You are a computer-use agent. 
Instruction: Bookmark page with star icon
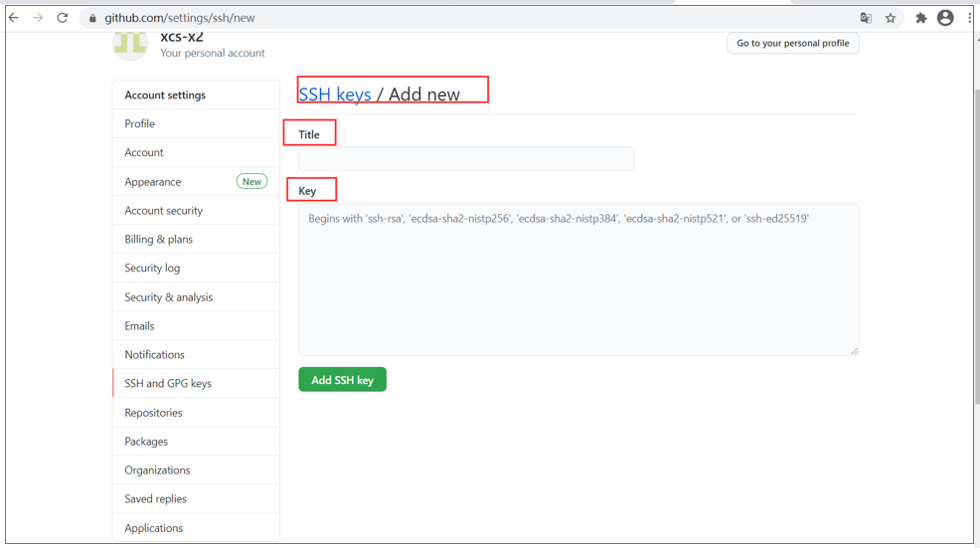click(891, 18)
